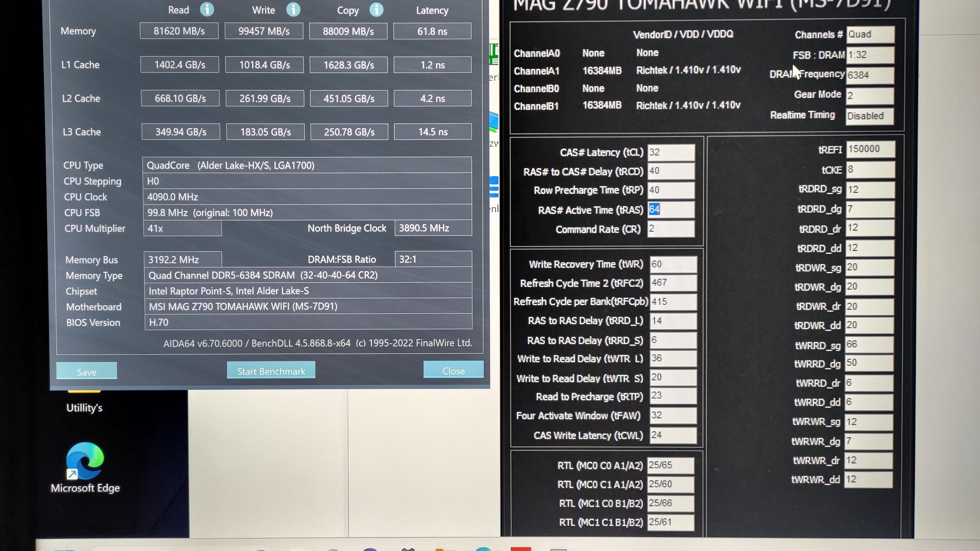Click the Command Rate (CR) field

[671, 229]
